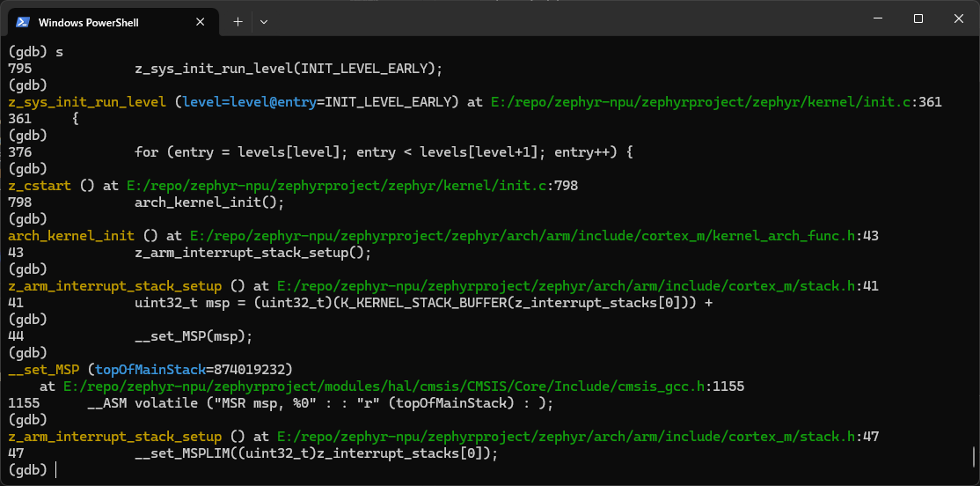Click the yellow function name arch_kernel_init

[70, 236]
